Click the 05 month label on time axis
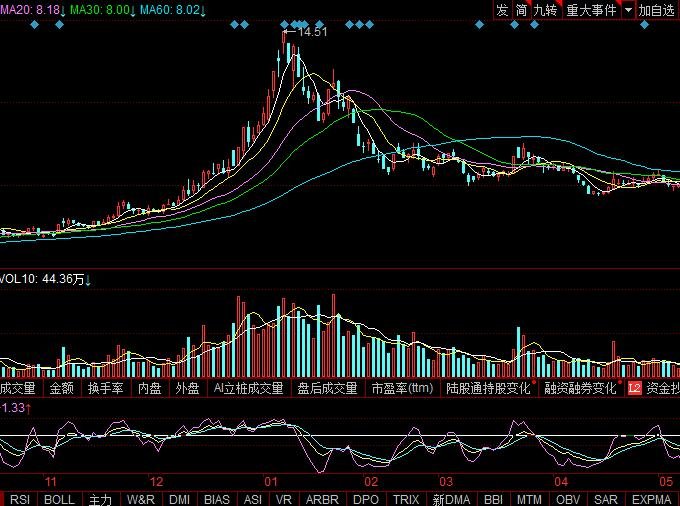This screenshot has width=680, height=506. (666, 482)
